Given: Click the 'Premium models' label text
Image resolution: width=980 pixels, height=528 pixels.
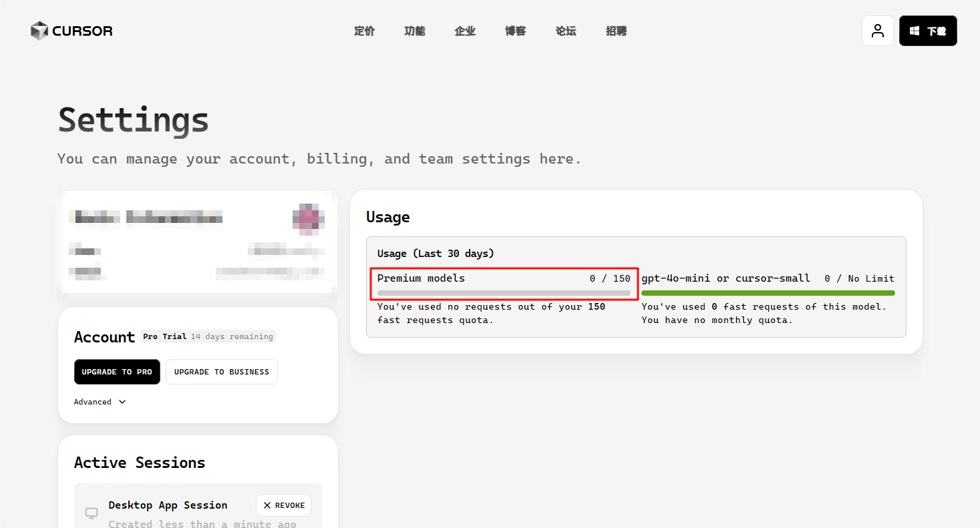Looking at the screenshot, I should [x=421, y=278].
